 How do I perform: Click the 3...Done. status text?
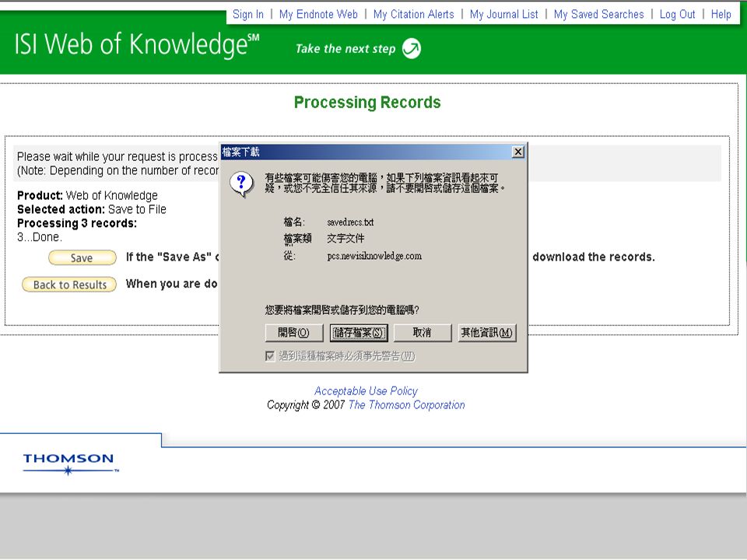pyautogui.click(x=40, y=236)
